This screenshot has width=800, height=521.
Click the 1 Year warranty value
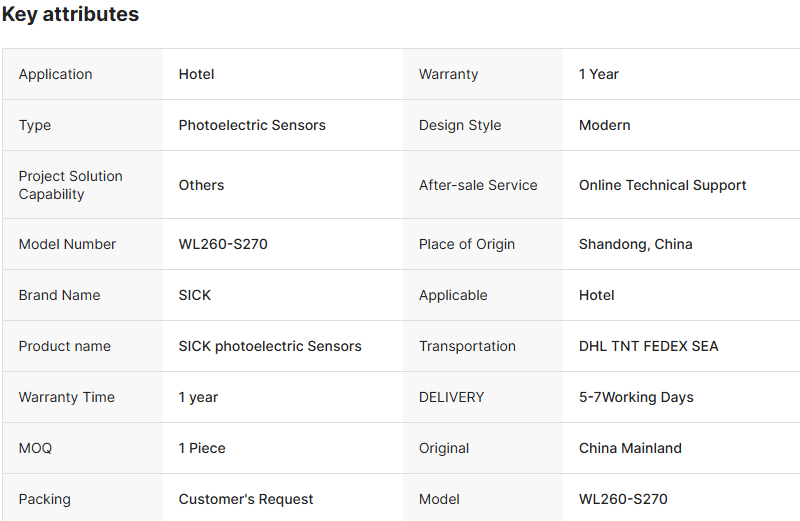coord(598,74)
